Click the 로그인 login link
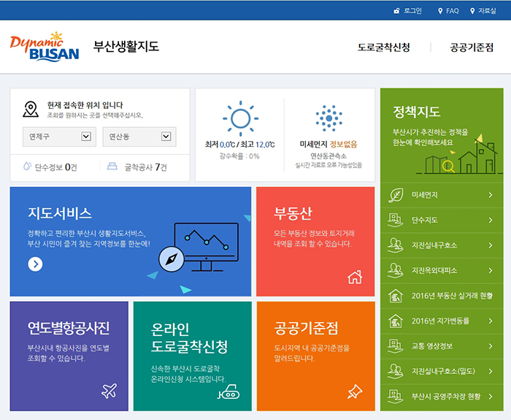 (407, 11)
